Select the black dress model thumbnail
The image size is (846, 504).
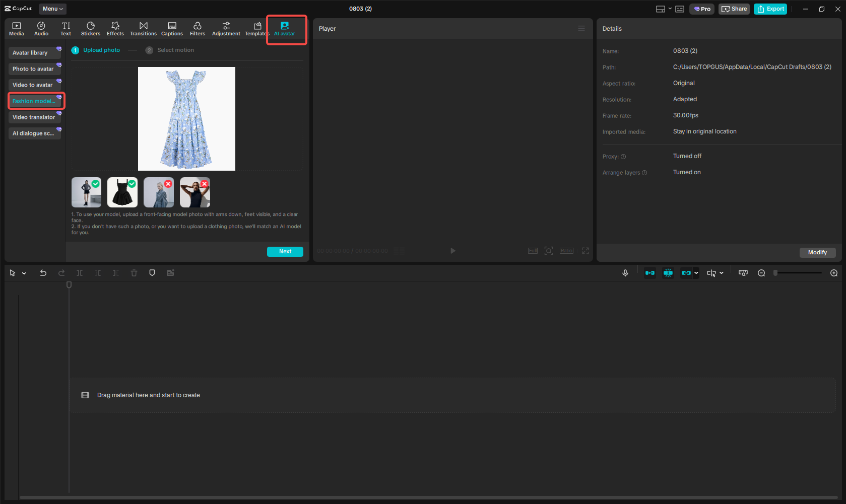pyautogui.click(x=122, y=192)
